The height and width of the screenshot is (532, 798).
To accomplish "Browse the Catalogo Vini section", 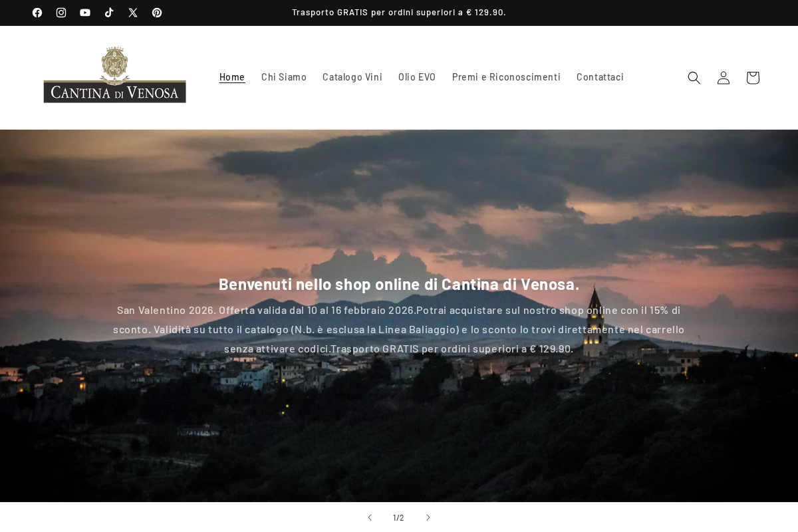I will click(x=352, y=77).
